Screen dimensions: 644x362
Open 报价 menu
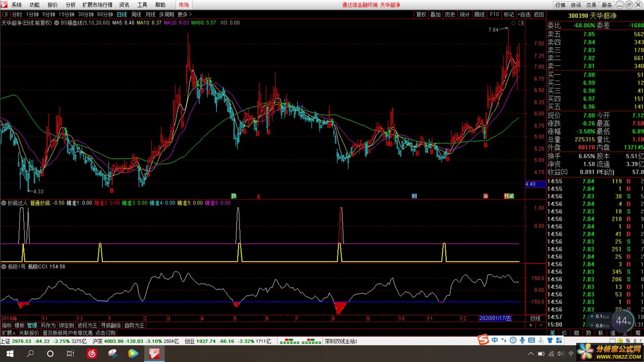[x=52, y=5]
